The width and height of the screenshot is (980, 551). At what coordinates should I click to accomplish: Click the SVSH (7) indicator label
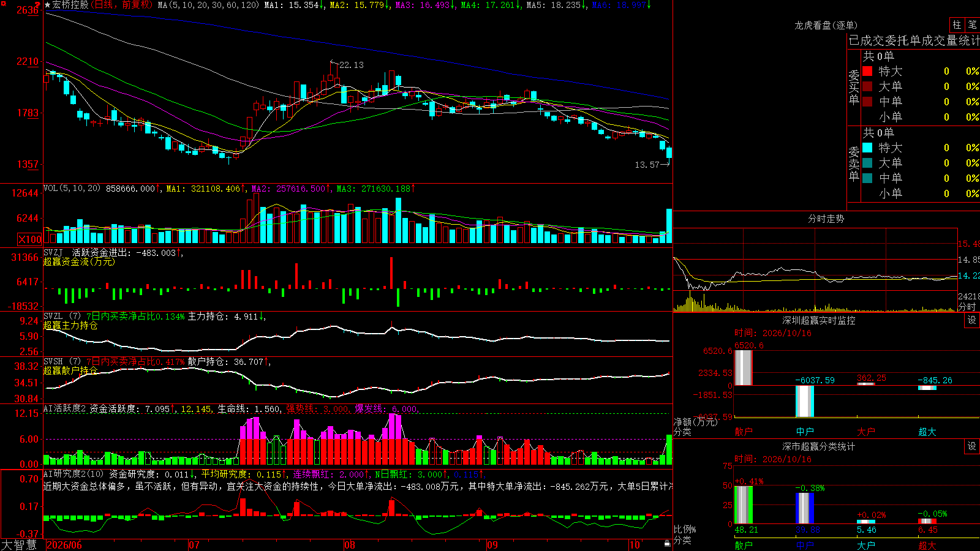(62, 362)
